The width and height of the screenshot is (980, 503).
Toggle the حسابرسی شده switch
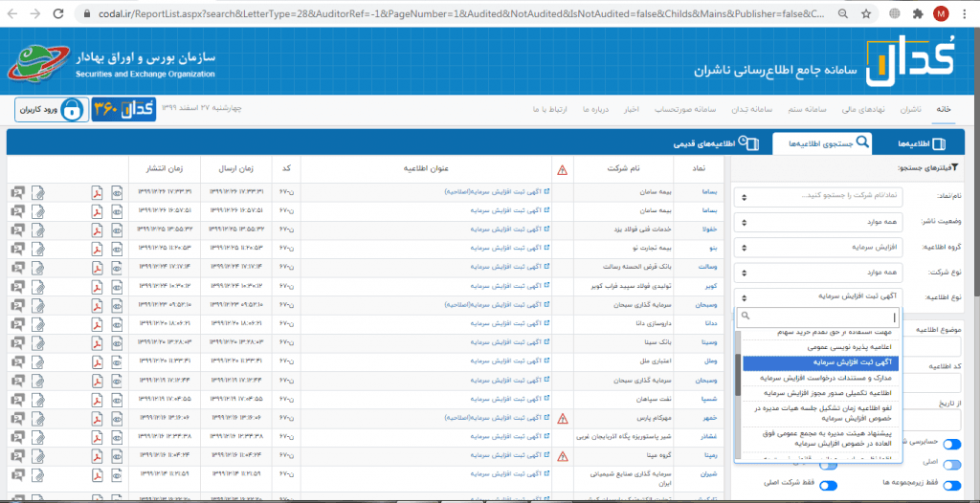(x=952, y=444)
